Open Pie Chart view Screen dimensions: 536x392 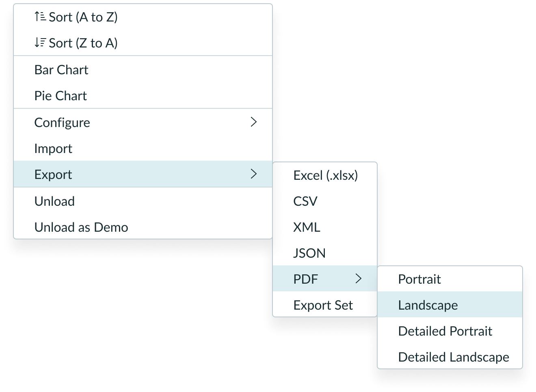60,96
